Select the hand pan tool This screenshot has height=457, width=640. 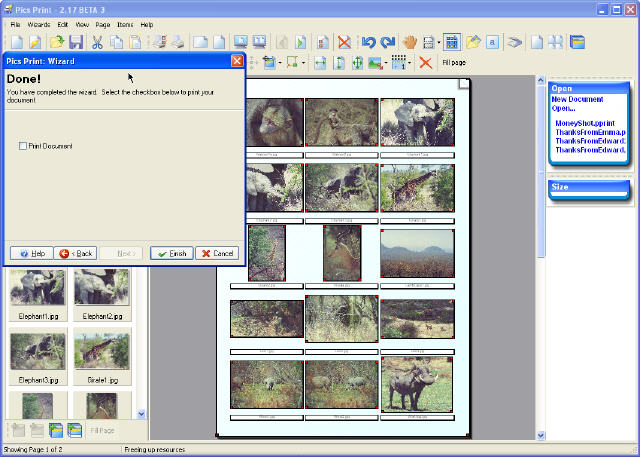click(410, 42)
